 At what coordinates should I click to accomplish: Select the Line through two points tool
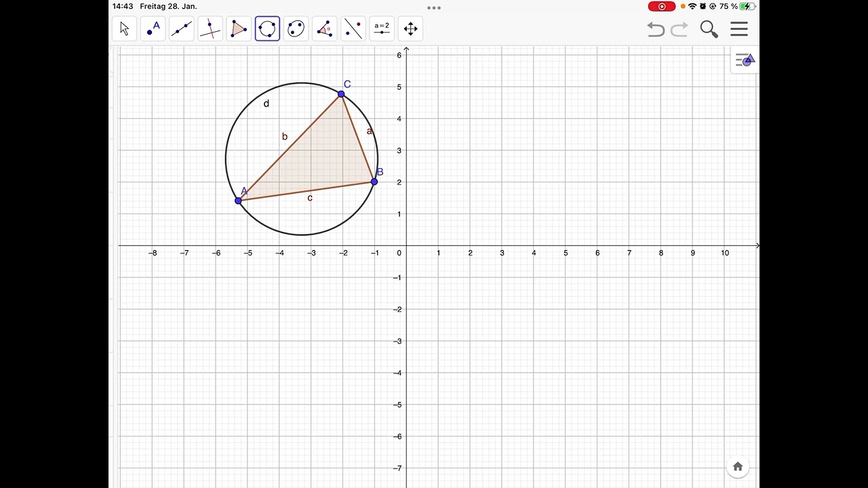pyautogui.click(x=182, y=28)
